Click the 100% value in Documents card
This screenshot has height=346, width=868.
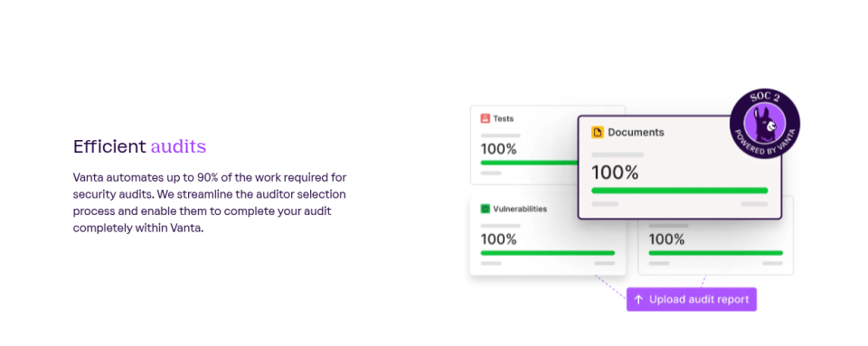(x=615, y=173)
